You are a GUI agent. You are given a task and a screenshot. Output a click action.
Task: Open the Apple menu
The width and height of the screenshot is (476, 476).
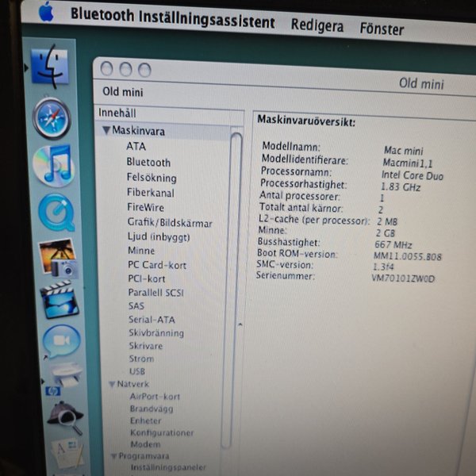click(45, 13)
